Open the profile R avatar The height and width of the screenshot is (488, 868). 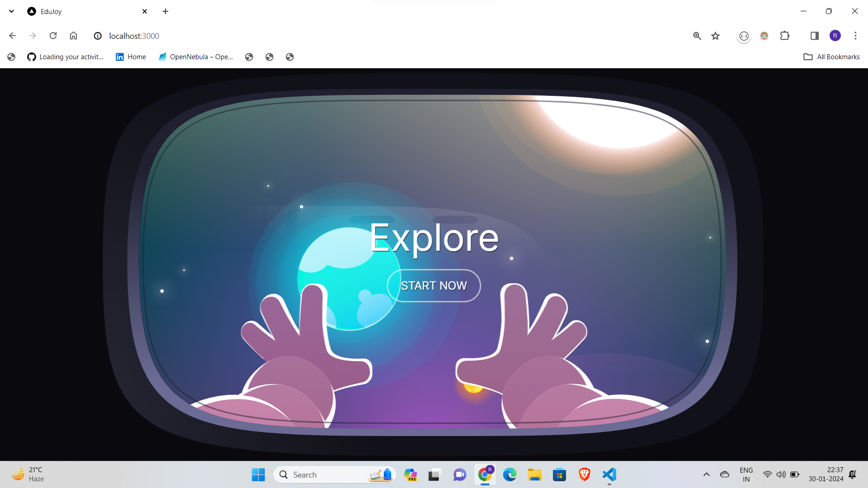(x=835, y=36)
